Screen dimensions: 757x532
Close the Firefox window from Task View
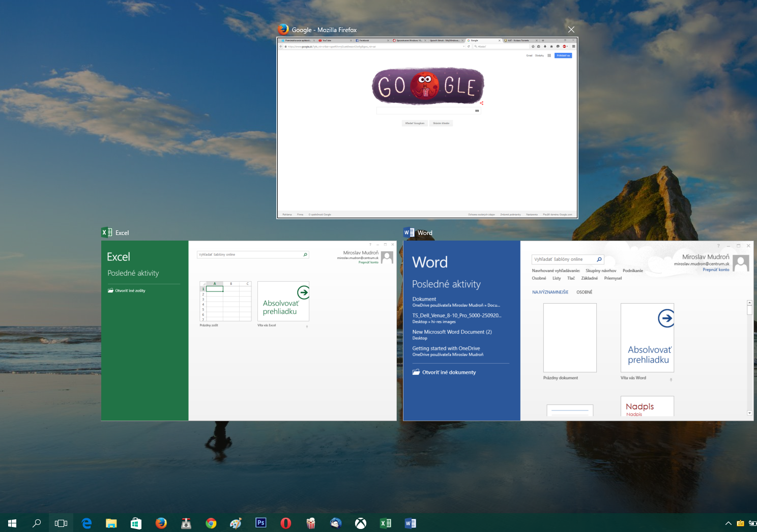point(571,29)
